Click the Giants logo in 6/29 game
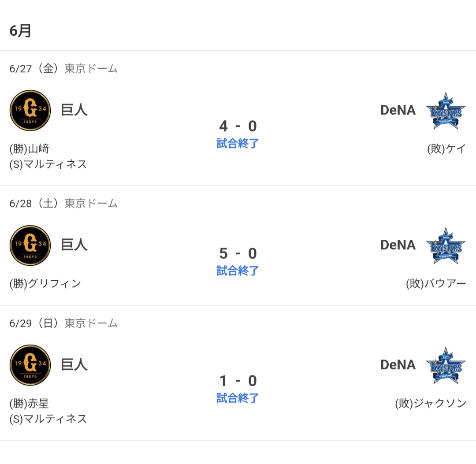 [30, 365]
